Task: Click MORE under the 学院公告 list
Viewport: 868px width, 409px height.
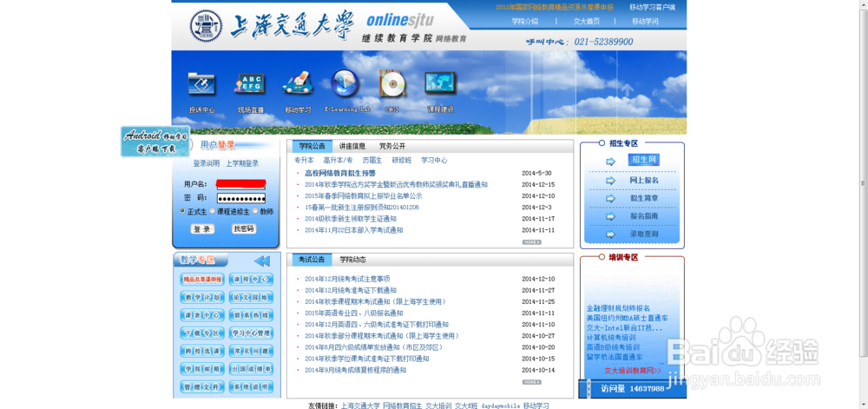Action: click(x=531, y=242)
